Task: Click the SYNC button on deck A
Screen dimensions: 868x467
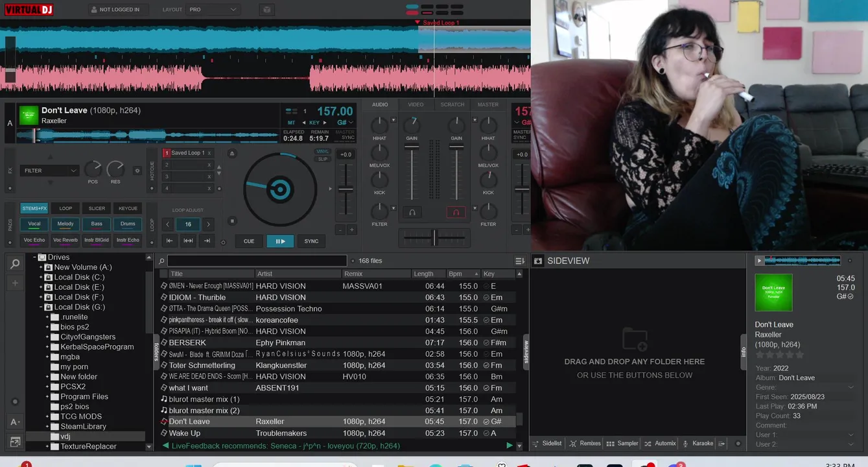Action: [311, 241]
